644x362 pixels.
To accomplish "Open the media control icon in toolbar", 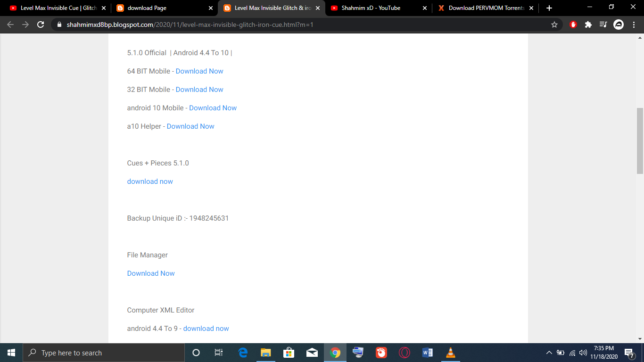I will click(603, 25).
